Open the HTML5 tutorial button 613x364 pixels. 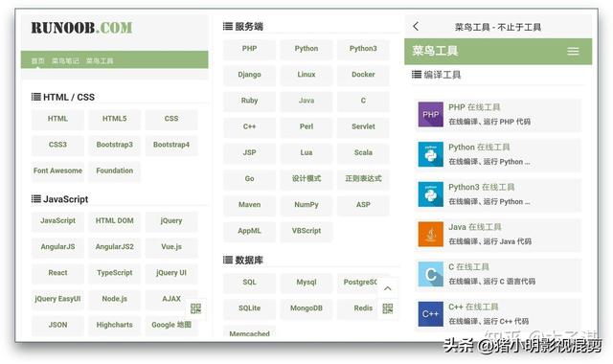pos(115,119)
